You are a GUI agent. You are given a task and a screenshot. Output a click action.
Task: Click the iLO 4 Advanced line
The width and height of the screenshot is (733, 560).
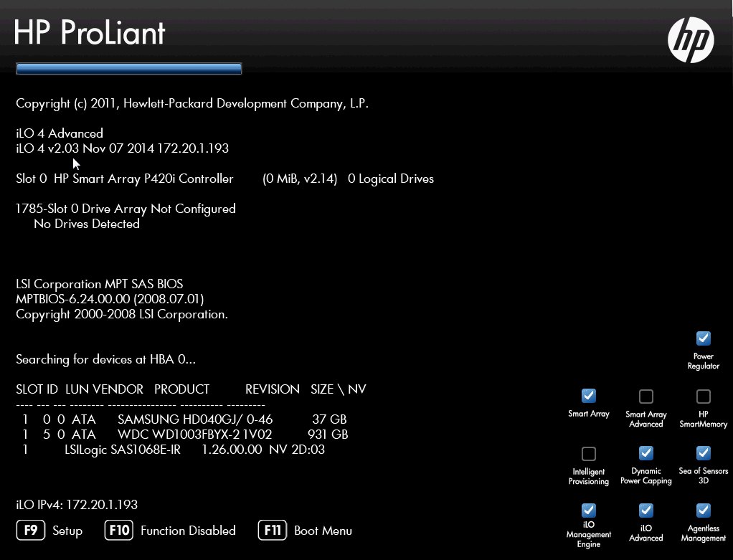pyautogui.click(x=60, y=133)
